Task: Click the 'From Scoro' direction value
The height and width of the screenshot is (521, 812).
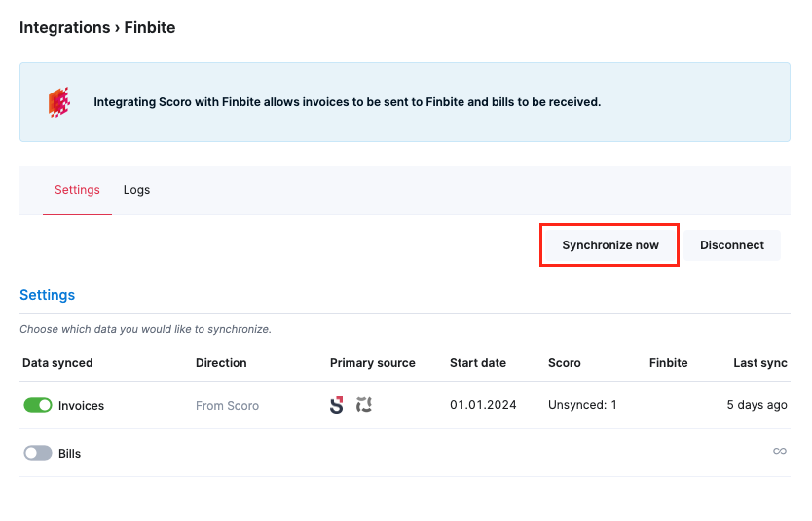Action: (x=227, y=405)
